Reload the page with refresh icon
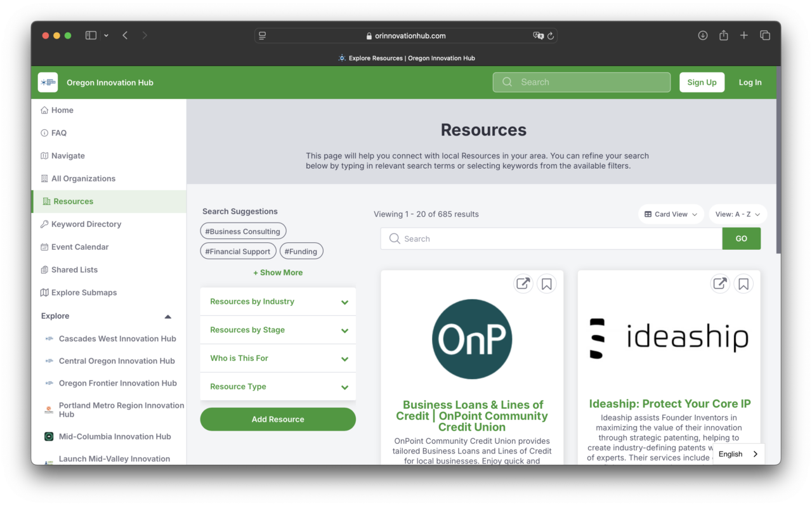 551,36
